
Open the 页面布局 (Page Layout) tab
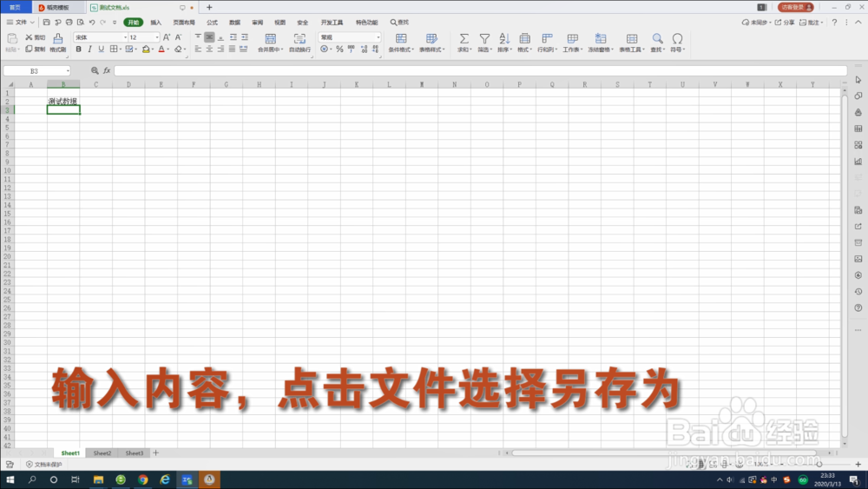[184, 23]
